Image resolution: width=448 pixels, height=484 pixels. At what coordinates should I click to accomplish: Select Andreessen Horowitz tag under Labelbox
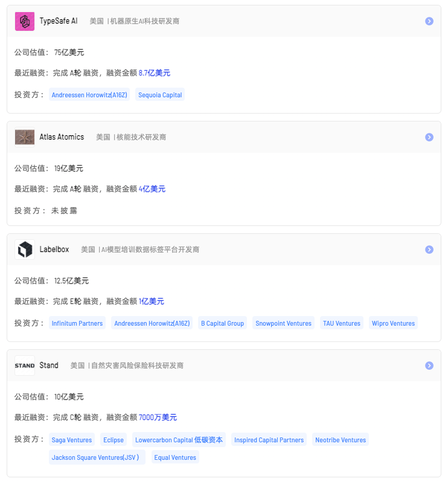(152, 323)
